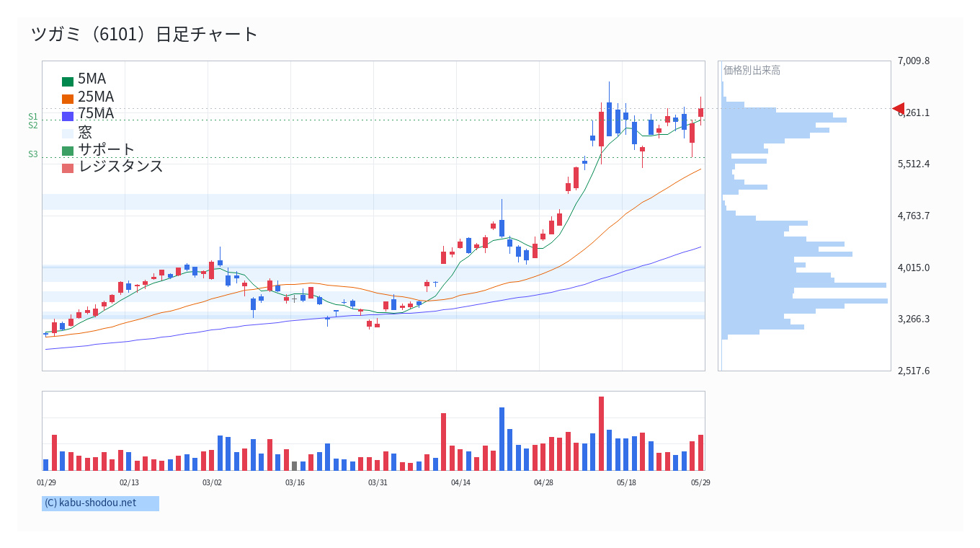The image size is (980, 548).
Task: Click the 03/16 date axis label
Action: coord(295,482)
